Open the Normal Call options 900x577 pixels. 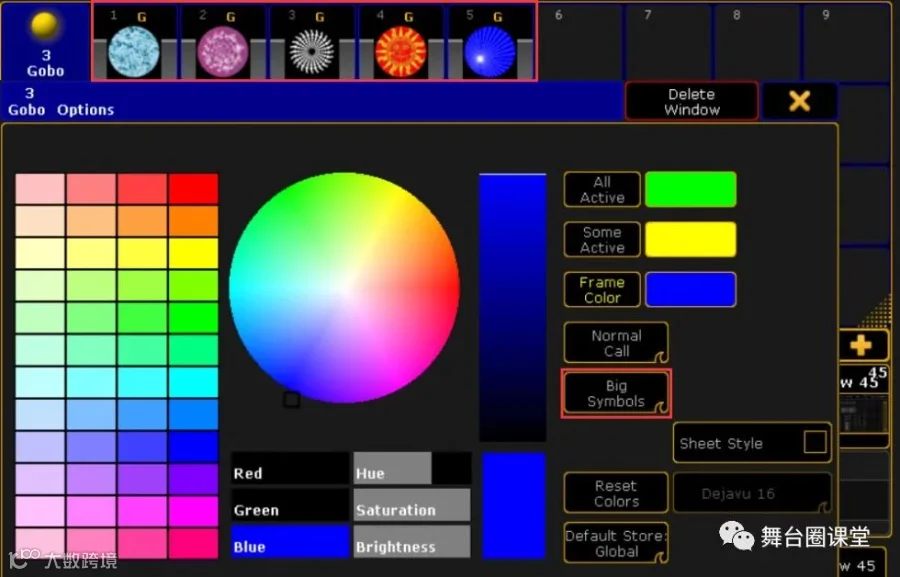[x=616, y=343]
